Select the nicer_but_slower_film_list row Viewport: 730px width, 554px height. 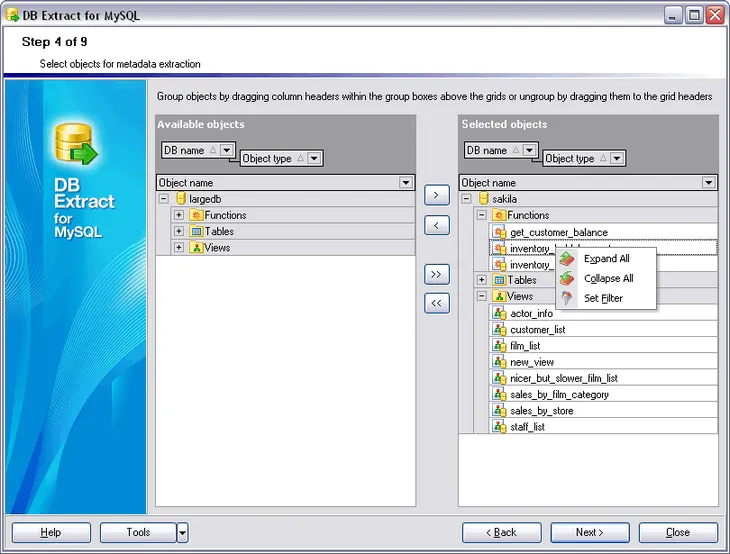[x=603, y=378]
